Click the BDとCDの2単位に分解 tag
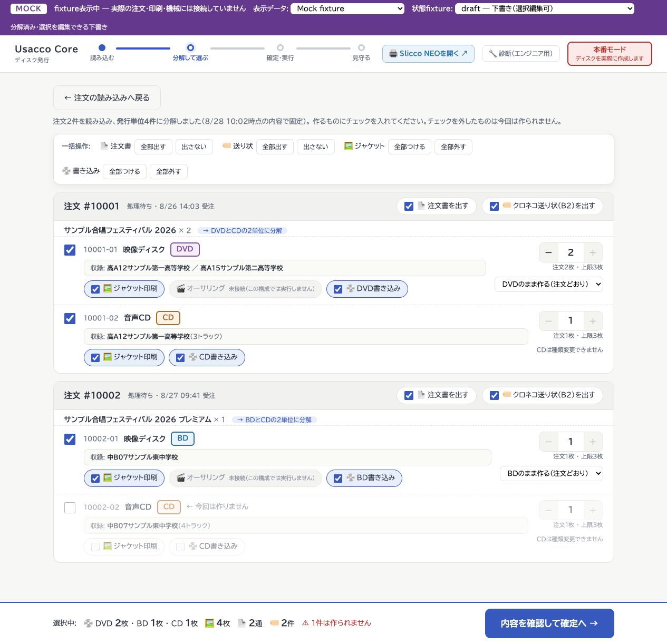The image size is (667, 644). pos(274,419)
